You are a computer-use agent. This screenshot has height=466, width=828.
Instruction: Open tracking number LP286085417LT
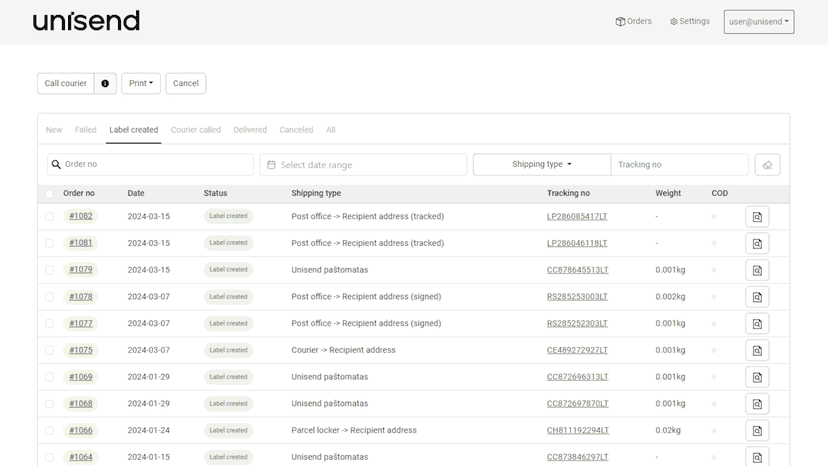577,217
